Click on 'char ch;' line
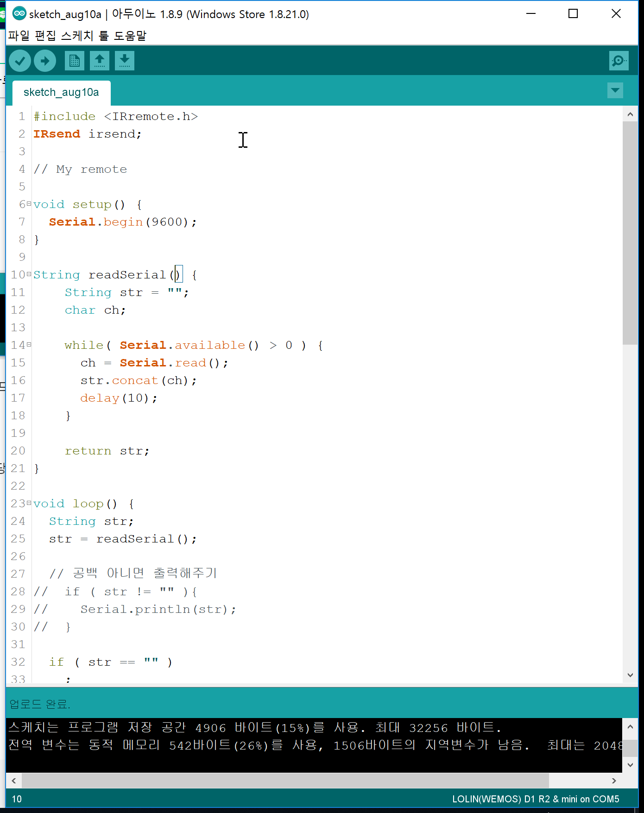Screen dimensions: 644x813 [95, 310]
